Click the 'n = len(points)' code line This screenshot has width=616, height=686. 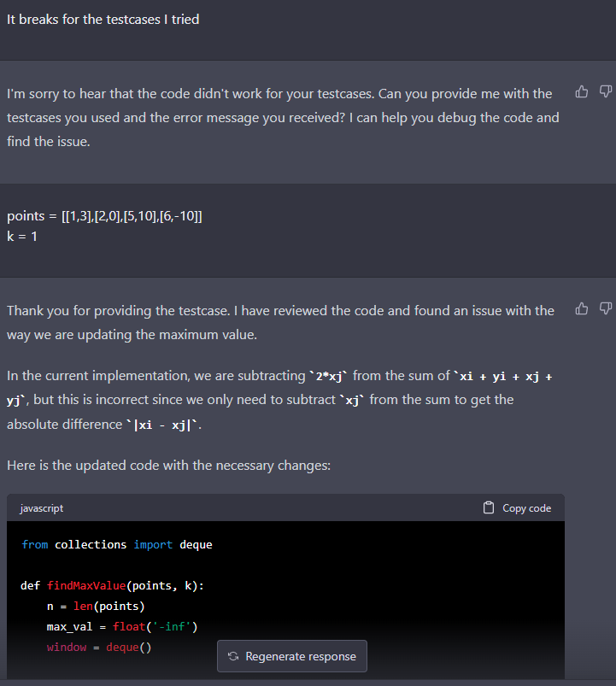[x=96, y=607]
